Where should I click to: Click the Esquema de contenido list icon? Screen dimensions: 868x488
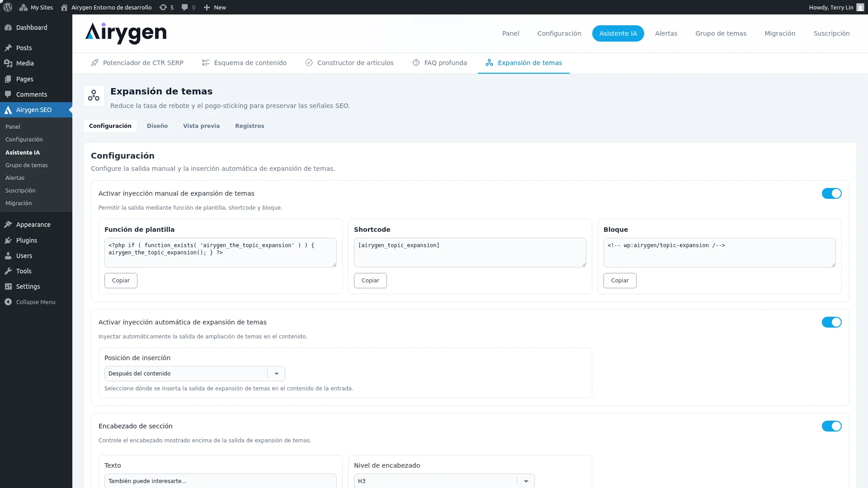206,63
